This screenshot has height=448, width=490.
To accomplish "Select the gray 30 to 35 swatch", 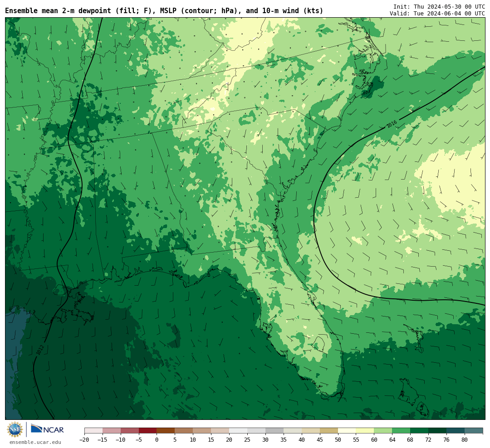I will [x=274, y=431].
